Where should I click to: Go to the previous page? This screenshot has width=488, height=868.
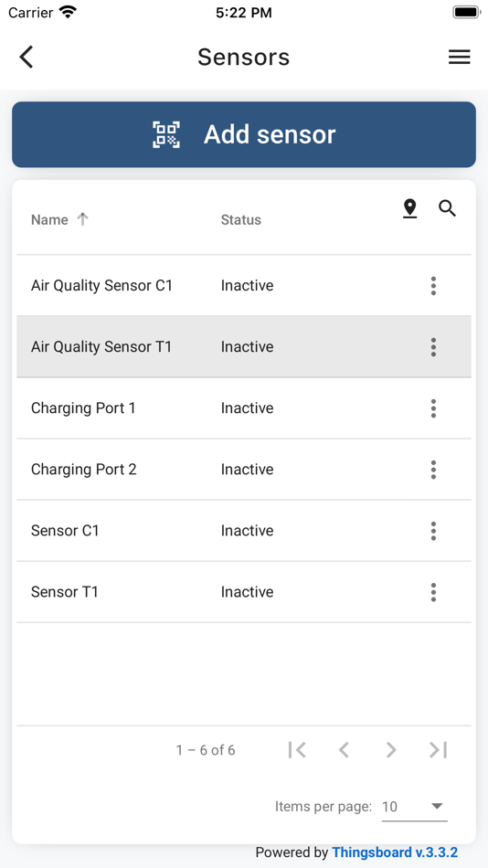pyautogui.click(x=344, y=750)
